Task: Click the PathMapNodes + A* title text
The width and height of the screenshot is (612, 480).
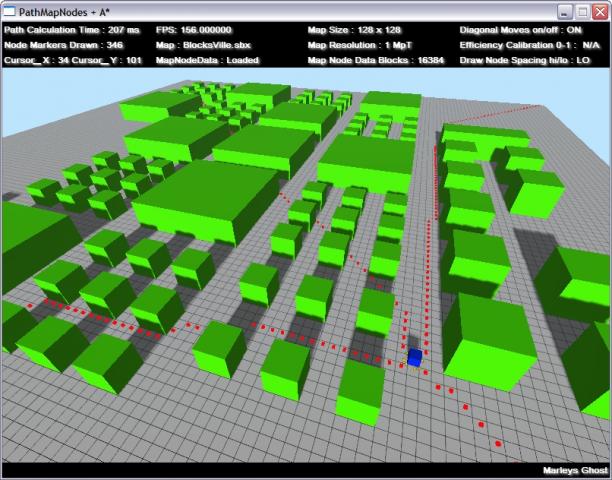Action: [64, 12]
